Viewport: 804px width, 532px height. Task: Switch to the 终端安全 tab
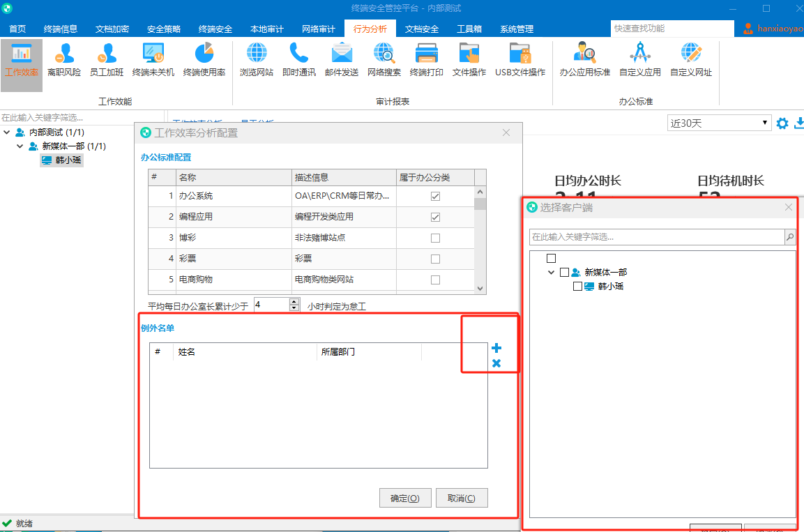215,29
